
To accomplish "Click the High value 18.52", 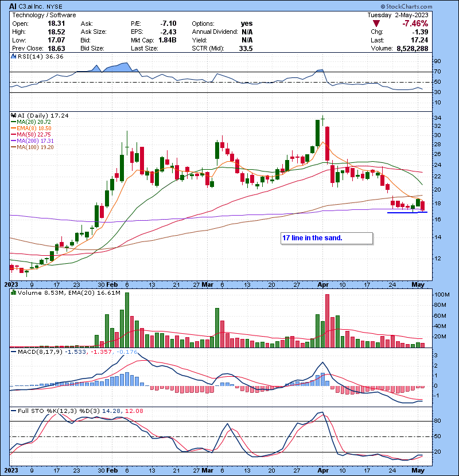I will click(x=56, y=32).
